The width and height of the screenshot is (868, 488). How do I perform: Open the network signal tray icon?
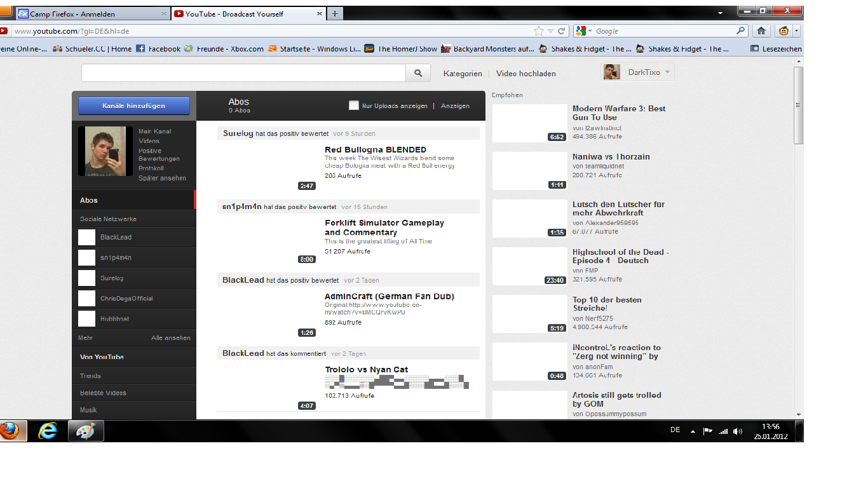[x=723, y=431]
